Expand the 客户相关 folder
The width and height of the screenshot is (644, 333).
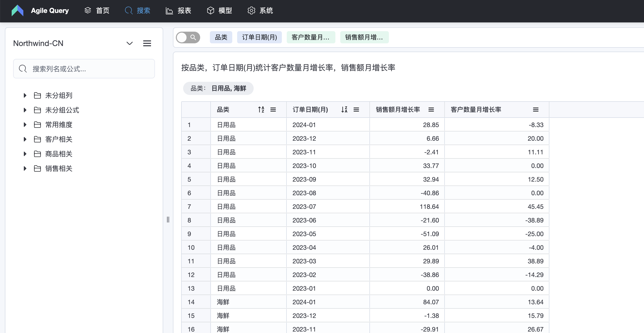pos(25,139)
